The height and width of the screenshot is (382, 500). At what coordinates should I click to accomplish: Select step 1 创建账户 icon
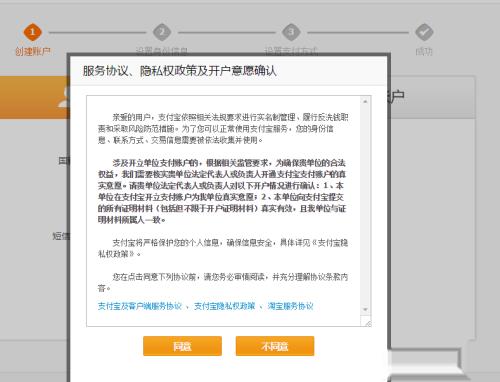click(x=32, y=32)
